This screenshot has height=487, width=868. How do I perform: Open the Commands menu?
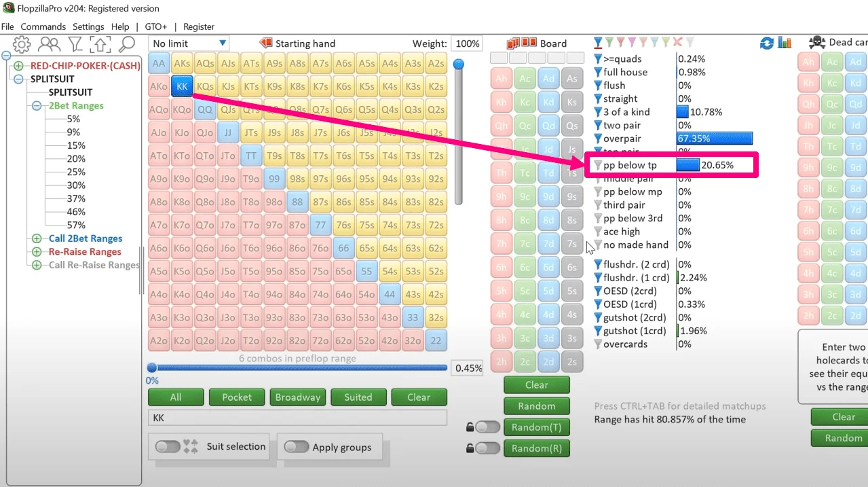[x=43, y=26]
